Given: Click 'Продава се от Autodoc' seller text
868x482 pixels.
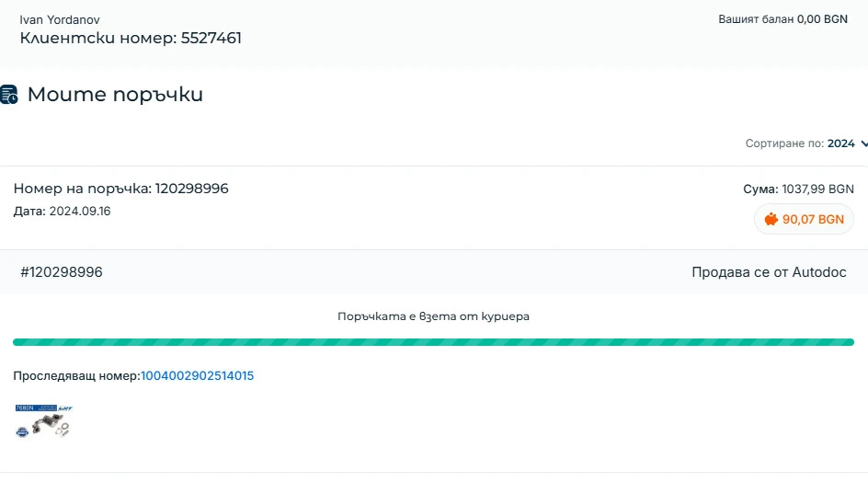Looking at the screenshot, I should click(x=769, y=272).
